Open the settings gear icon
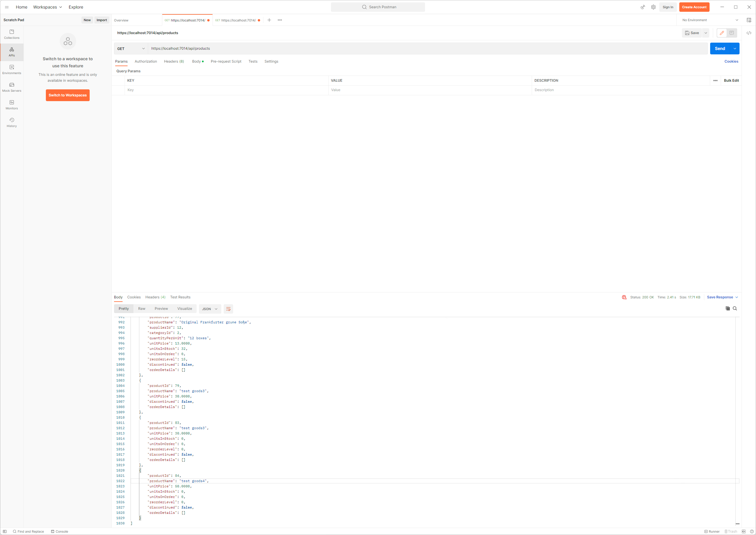 [653, 7]
